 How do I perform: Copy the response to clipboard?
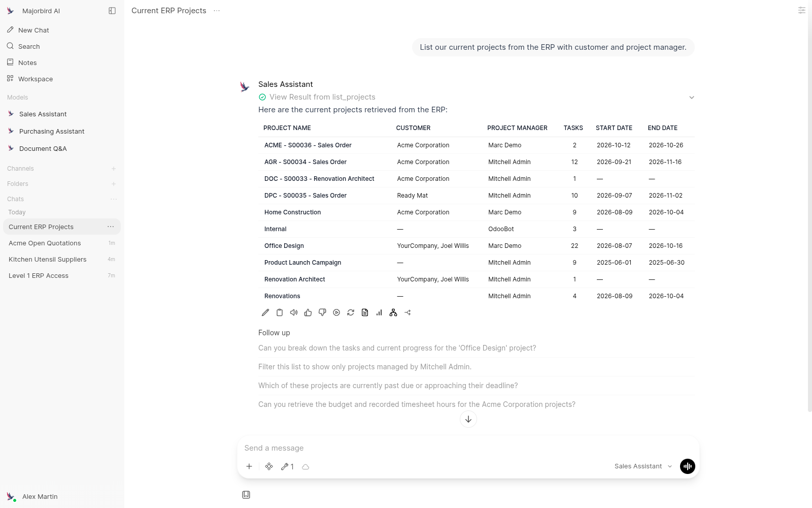280,312
